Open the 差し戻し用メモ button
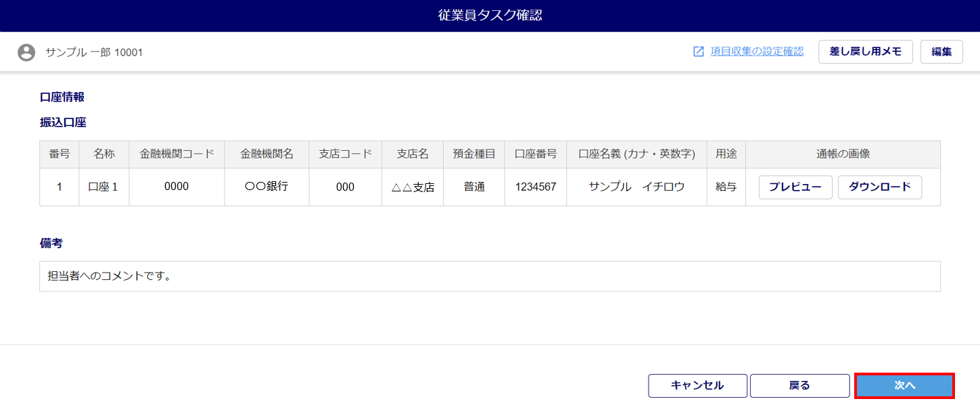980x420 pixels. (x=865, y=51)
